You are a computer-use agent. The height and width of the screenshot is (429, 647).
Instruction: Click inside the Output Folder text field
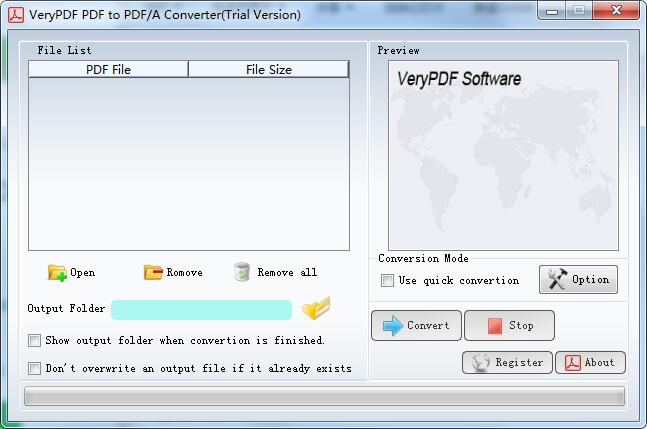[201, 310]
